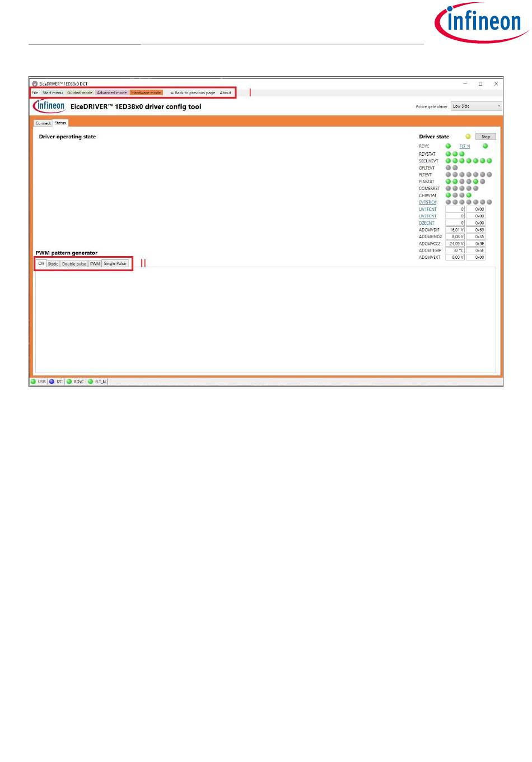This screenshot has height=762, width=532.
Task: Click the USB status indicator in status bar
Action: [x=34, y=382]
